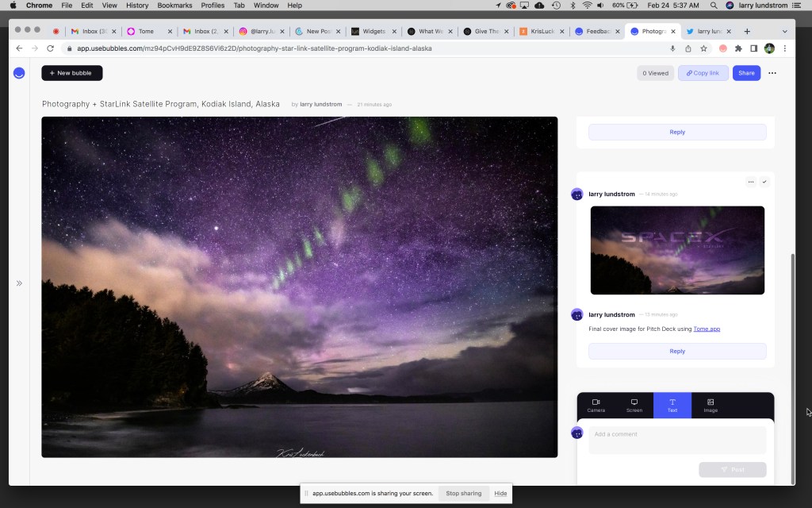Click the Add a comment text field
812x508 pixels.
coord(677,440)
